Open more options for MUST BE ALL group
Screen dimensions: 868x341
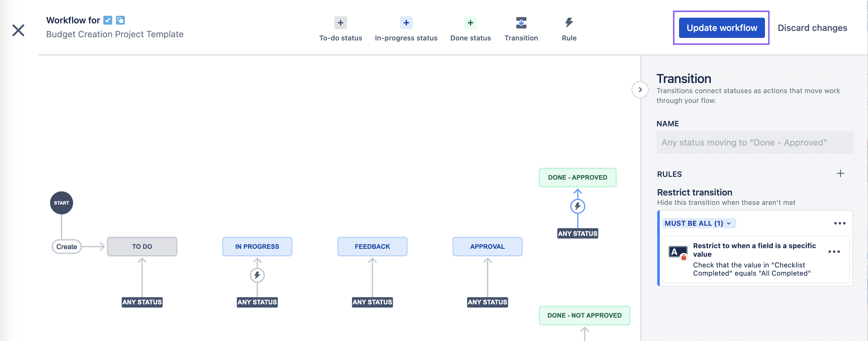[839, 223]
